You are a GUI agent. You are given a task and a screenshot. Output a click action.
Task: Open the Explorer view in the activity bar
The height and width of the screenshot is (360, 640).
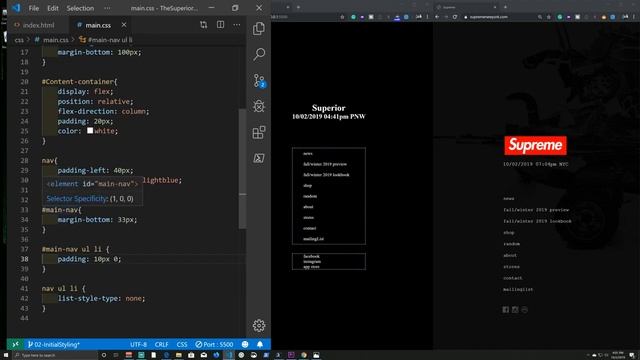[x=259, y=28]
